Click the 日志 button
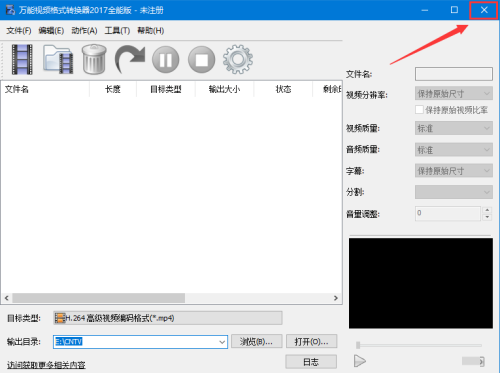This screenshot has width=500, height=373. [x=311, y=362]
